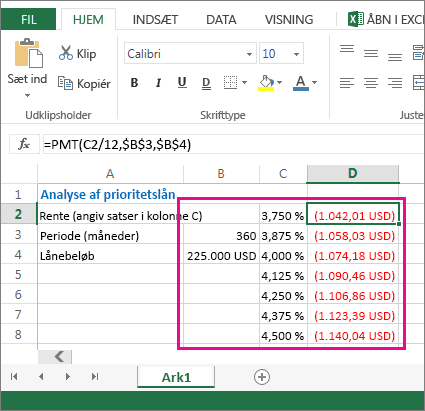The height and width of the screenshot is (411, 425).
Task: Expand the Calibri font name dropdown
Action: tap(249, 54)
